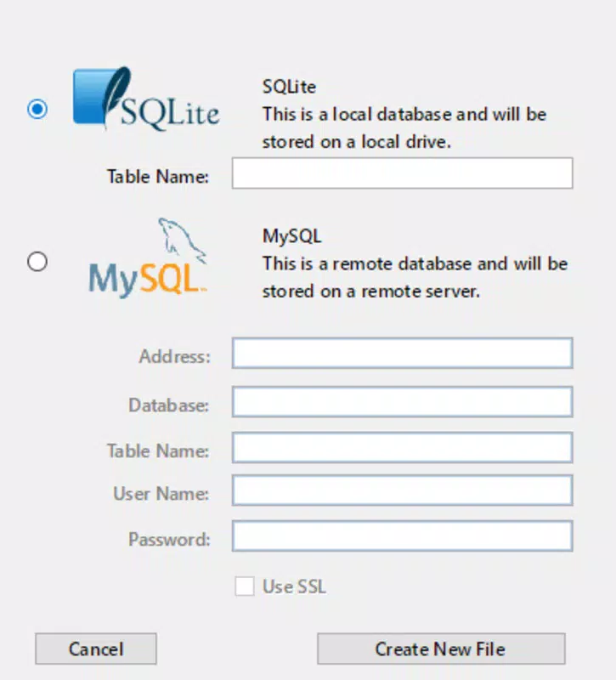Image resolution: width=616 pixels, height=680 pixels.
Task: Select the MySQL radio button
Action: (37, 262)
